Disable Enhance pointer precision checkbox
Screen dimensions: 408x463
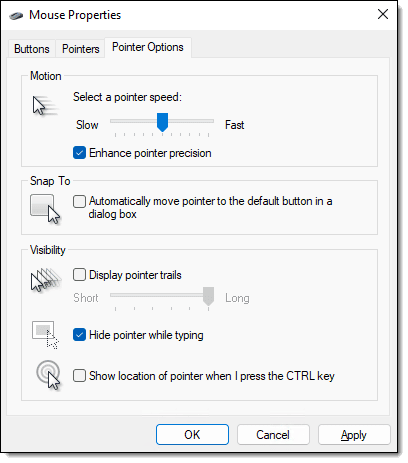click(x=79, y=153)
